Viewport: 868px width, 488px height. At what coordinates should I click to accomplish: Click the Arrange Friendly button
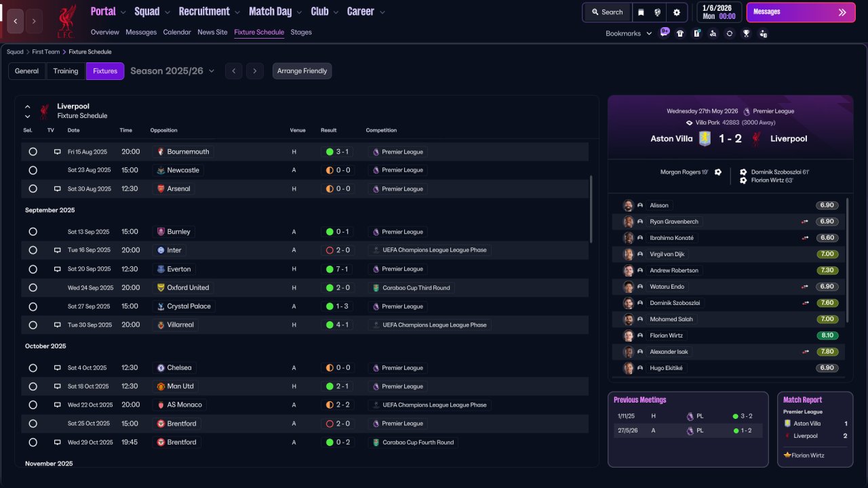tap(302, 71)
